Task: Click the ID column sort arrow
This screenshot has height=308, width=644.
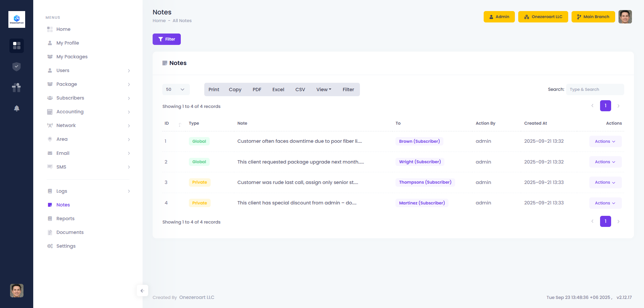Action: click(x=180, y=124)
